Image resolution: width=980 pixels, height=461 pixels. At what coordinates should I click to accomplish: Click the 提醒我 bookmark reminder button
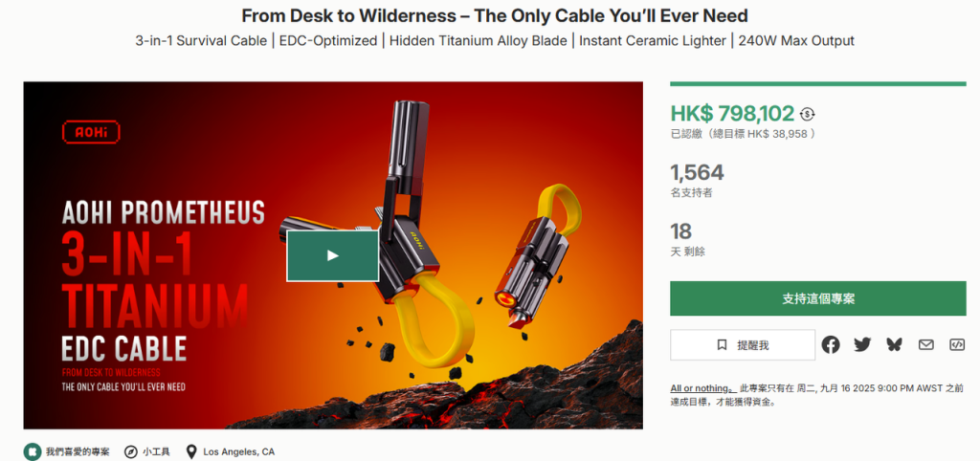point(743,345)
